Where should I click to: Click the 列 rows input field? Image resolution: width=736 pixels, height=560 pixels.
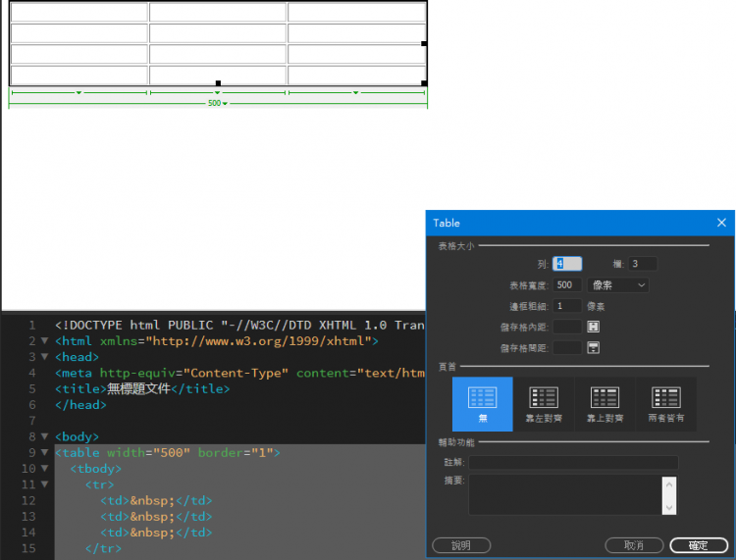(x=567, y=264)
